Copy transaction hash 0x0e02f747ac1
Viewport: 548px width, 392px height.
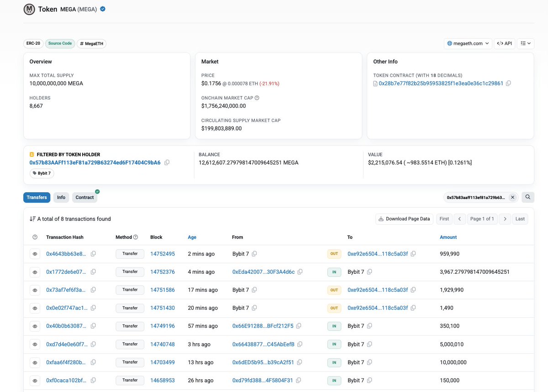click(x=93, y=308)
